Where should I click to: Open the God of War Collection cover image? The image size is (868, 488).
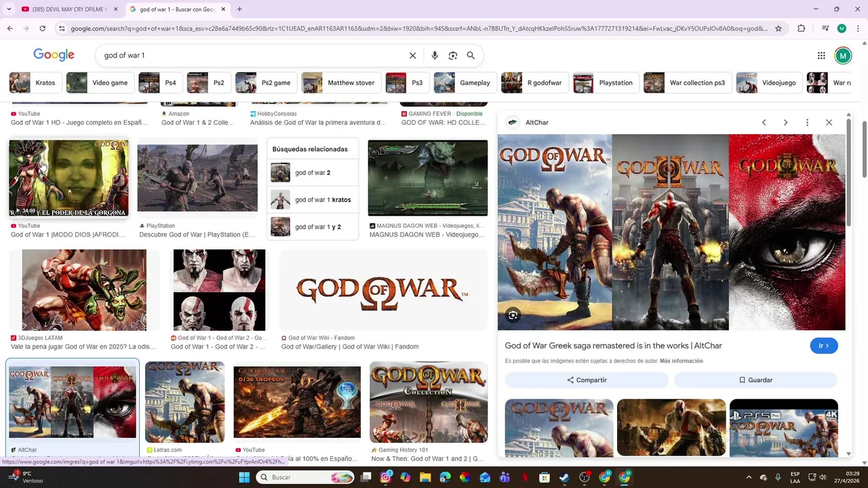coord(429,403)
